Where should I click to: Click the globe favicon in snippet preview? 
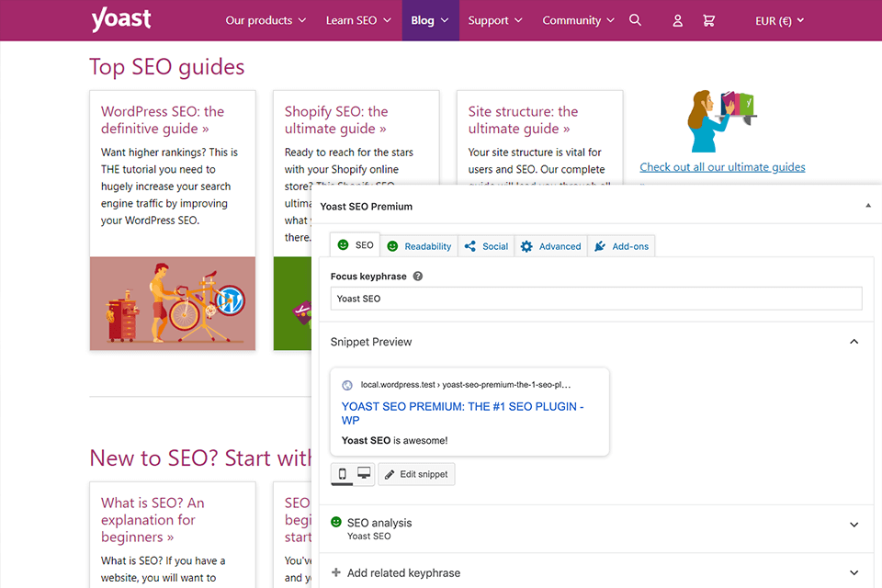347,386
